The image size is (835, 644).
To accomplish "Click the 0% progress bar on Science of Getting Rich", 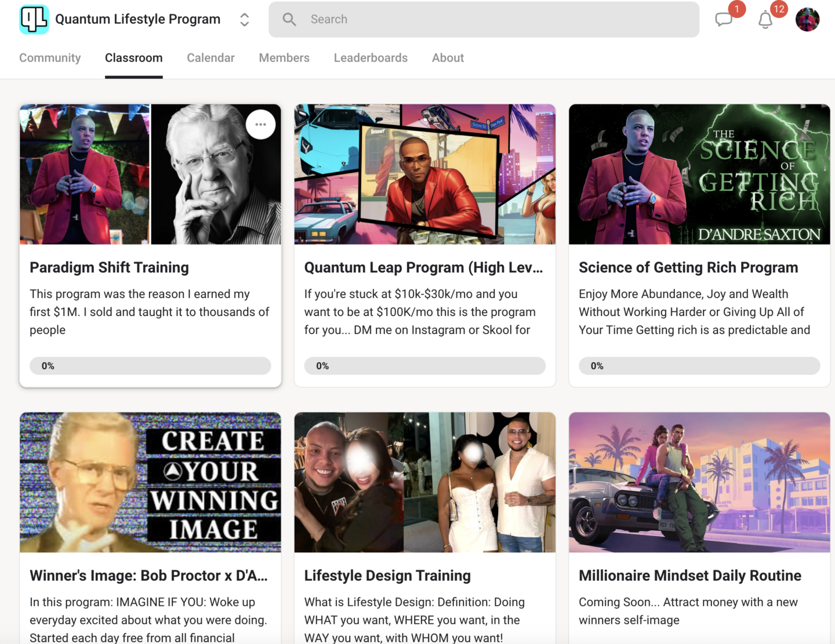I will 699,366.
